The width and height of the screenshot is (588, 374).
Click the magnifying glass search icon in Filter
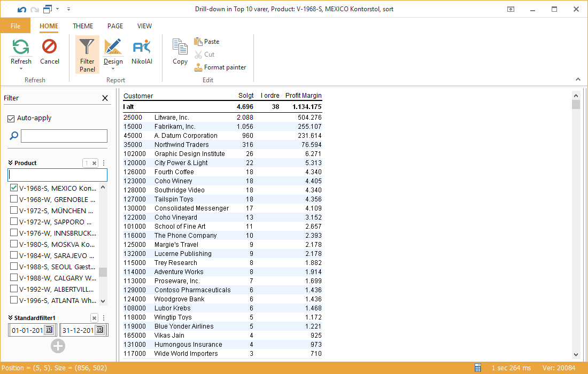pyautogui.click(x=13, y=136)
